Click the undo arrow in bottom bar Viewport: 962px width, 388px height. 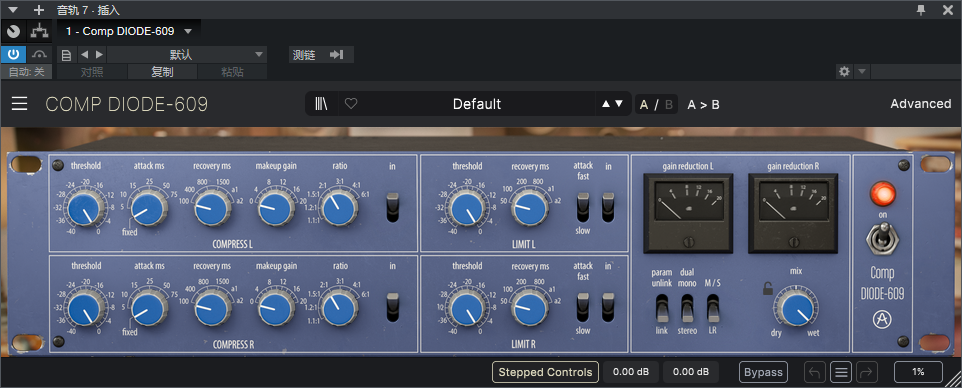[x=815, y=372]
